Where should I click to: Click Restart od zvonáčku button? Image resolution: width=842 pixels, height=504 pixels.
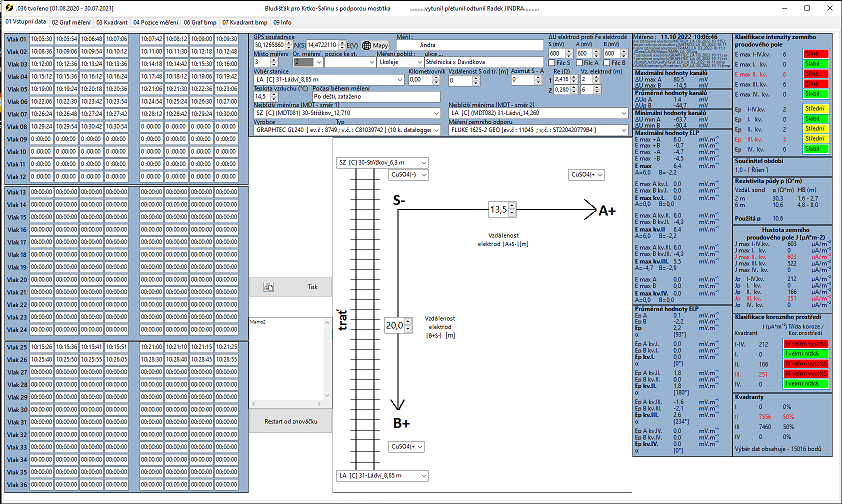[291, 423]
